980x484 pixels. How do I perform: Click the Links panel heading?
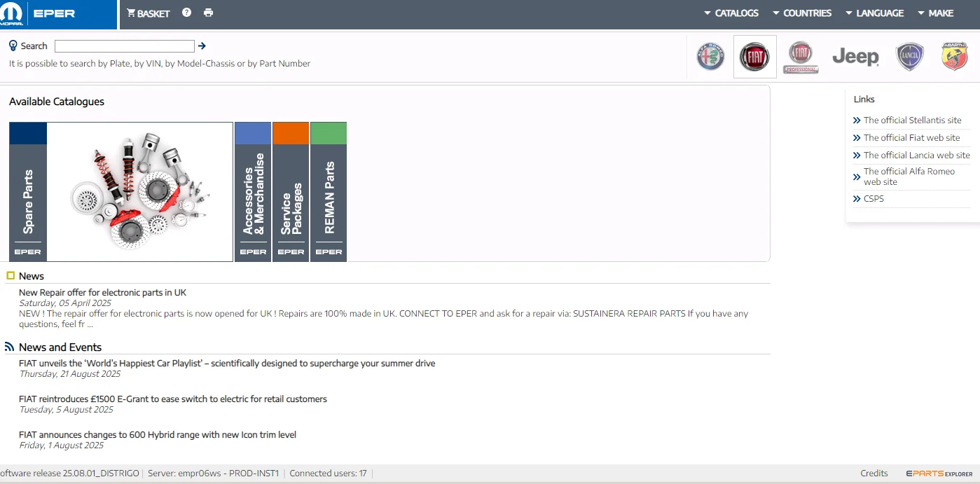[x=864, y=99]
